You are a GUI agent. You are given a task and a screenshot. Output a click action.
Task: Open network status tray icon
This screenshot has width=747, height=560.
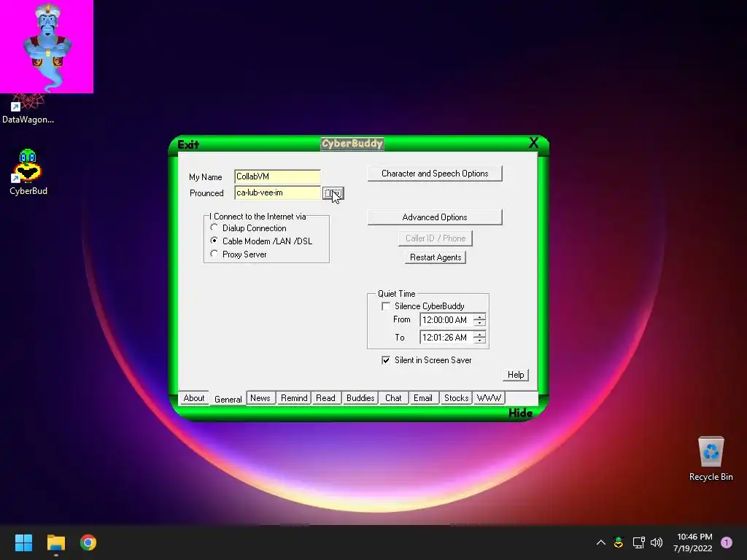638,542
